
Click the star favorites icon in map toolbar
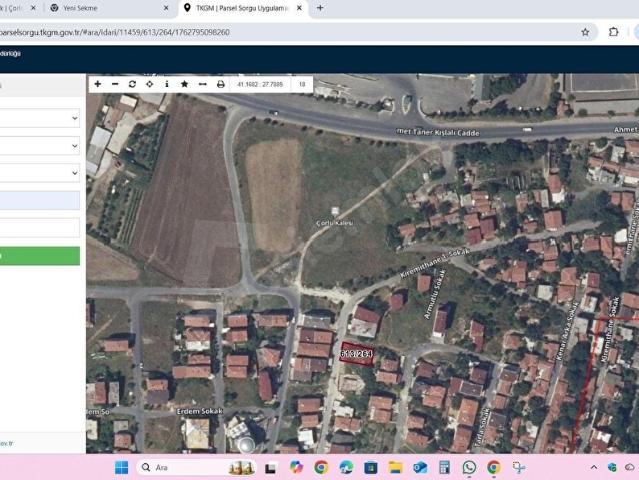click(185, 84)
